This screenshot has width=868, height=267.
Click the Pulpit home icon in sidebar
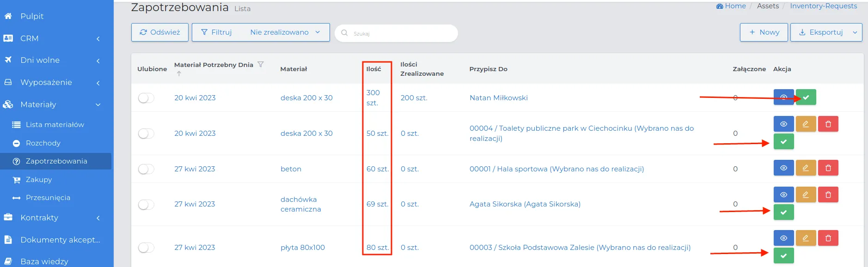8,16
